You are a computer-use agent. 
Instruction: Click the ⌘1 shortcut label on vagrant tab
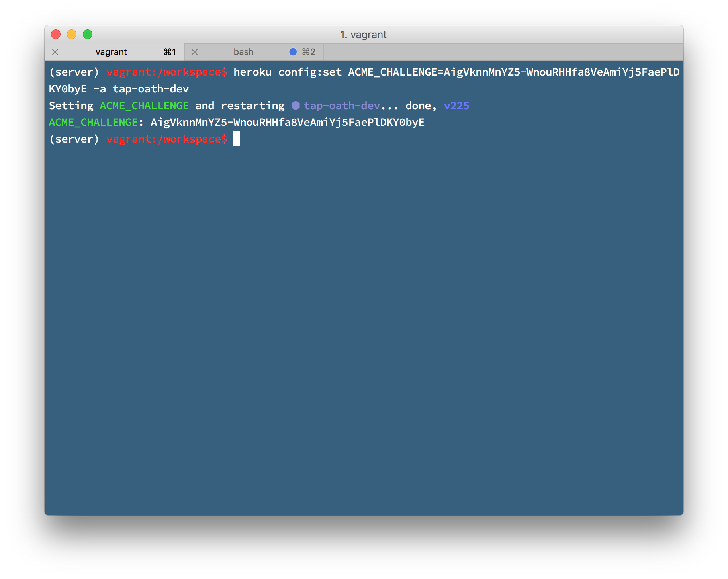pyautogui.click(x=170, y=52)
